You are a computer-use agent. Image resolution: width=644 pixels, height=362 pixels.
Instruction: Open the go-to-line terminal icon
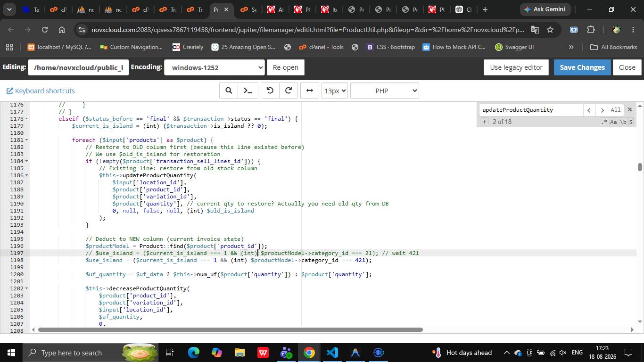pyautogui.click(x=248, y=90)
